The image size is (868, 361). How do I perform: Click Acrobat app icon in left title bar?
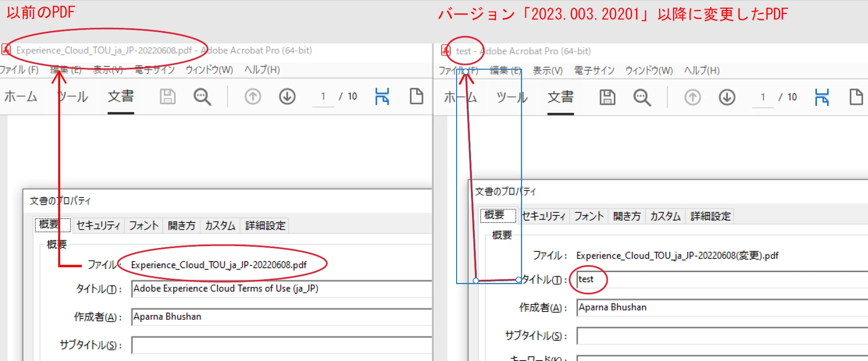(6, 50)
